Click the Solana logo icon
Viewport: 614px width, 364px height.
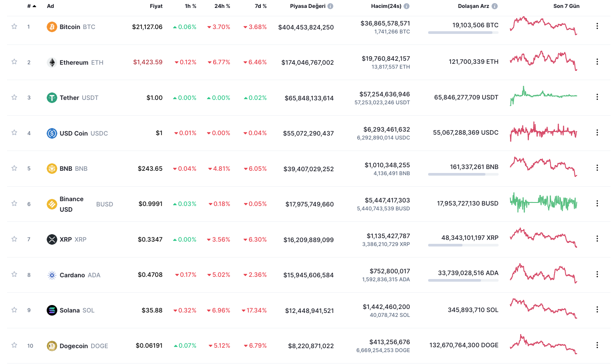coord(52,310)
